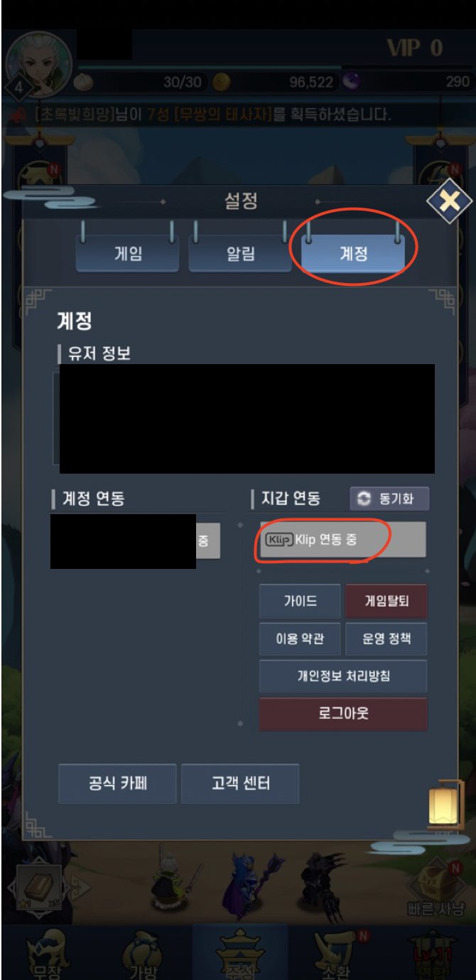Tap the red 게임탈퇴 button
This screenshot has width=476, height=980.
386,602
